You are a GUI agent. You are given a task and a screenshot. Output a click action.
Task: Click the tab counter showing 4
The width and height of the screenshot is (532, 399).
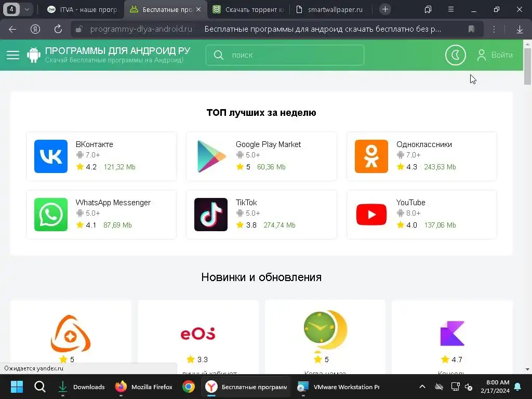coord(11,9)
